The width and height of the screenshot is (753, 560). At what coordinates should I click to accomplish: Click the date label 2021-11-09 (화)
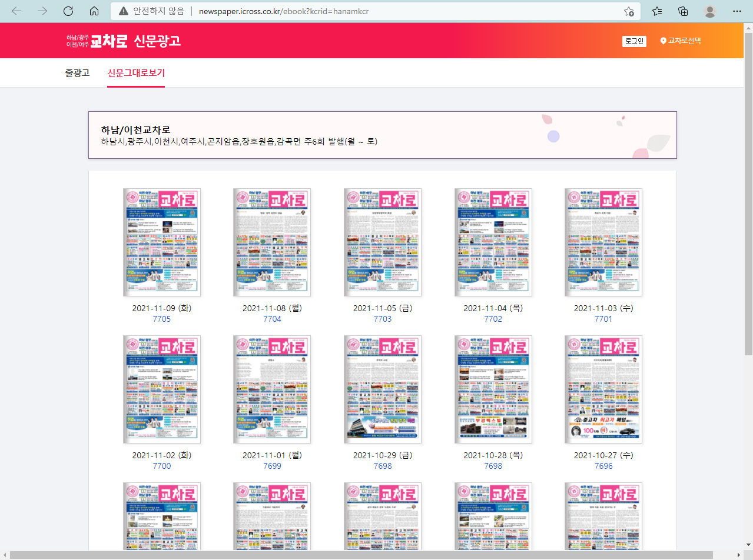[162, 308]
